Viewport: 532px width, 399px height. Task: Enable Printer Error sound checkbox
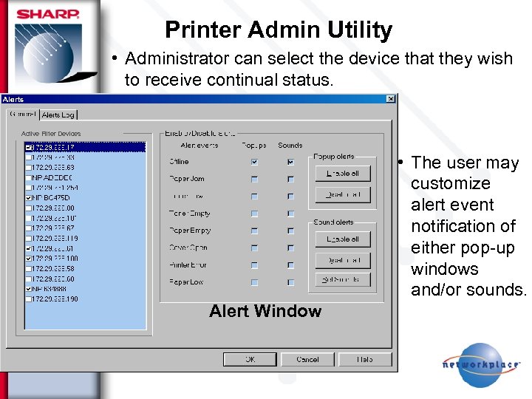coord(290,265)
